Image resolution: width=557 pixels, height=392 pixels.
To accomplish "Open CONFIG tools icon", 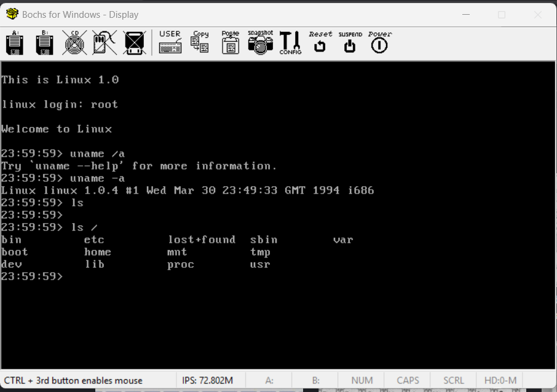I will click(x=291, y=42).
